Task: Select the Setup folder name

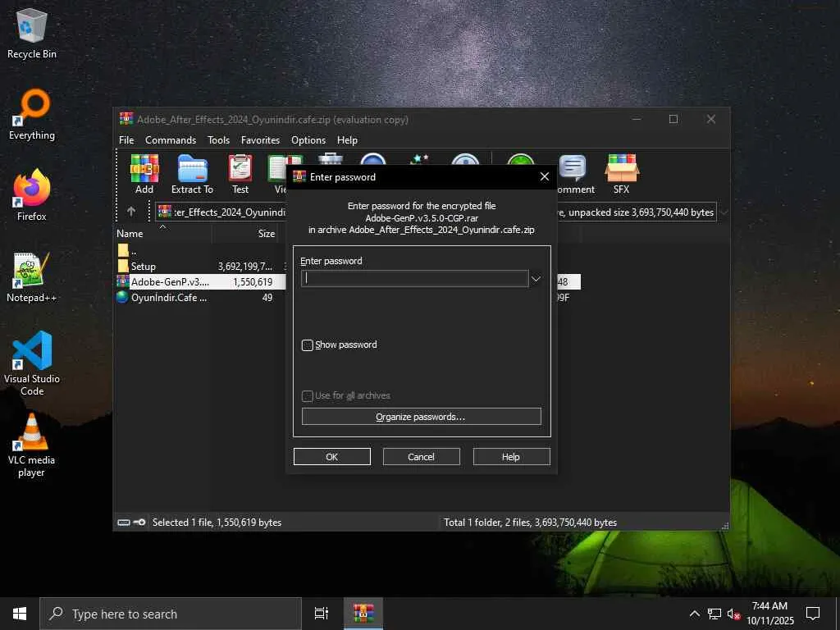Action: coord(143,267)
